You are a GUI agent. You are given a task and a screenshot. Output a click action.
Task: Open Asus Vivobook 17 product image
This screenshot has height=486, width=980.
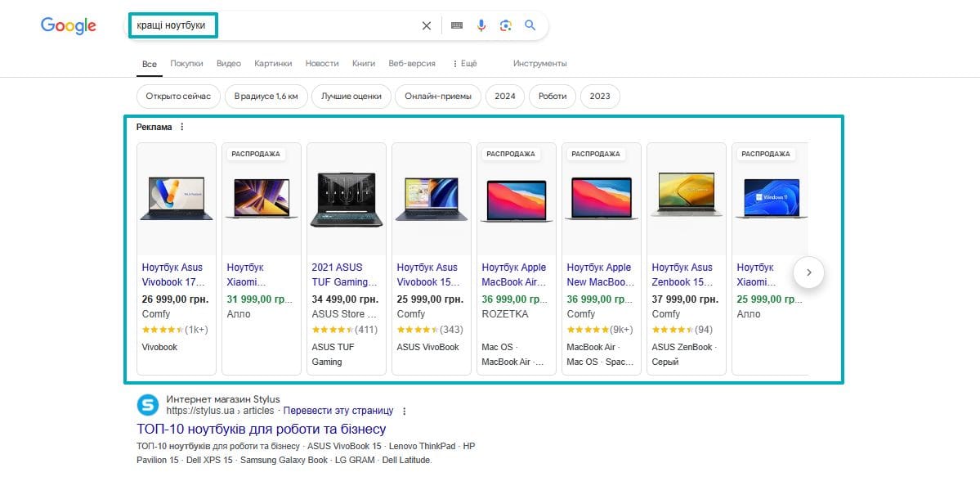(x=177, y=198)
